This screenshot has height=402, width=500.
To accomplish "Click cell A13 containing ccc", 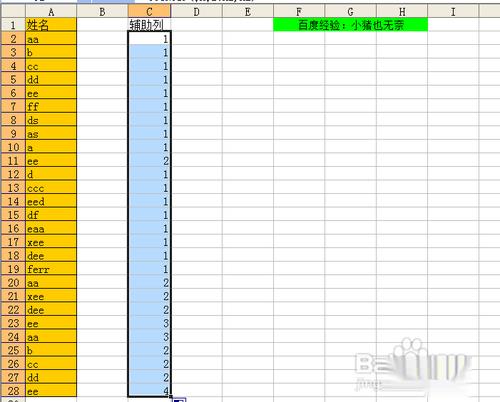I will [x=51, y=188].
